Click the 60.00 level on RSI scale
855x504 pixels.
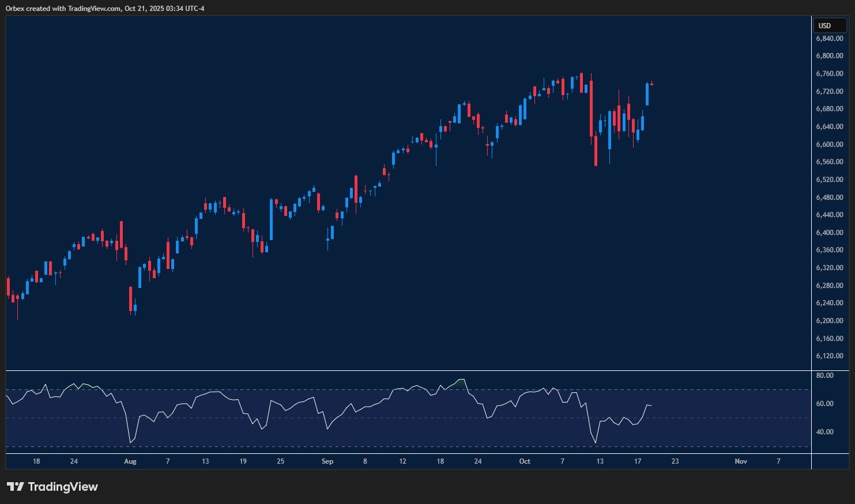pyautogui.click(x=825, y=404)
